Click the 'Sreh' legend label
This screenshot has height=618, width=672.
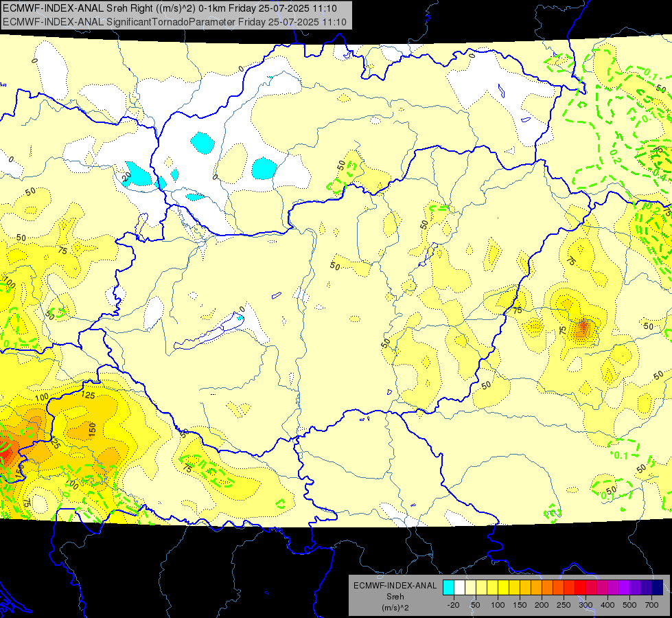[x=395, y=596]
